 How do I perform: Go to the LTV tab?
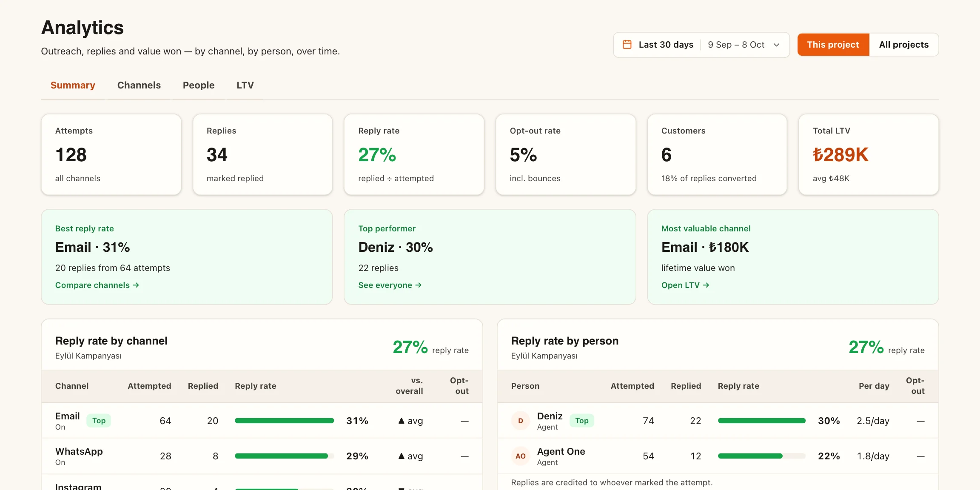coord(245,85)
